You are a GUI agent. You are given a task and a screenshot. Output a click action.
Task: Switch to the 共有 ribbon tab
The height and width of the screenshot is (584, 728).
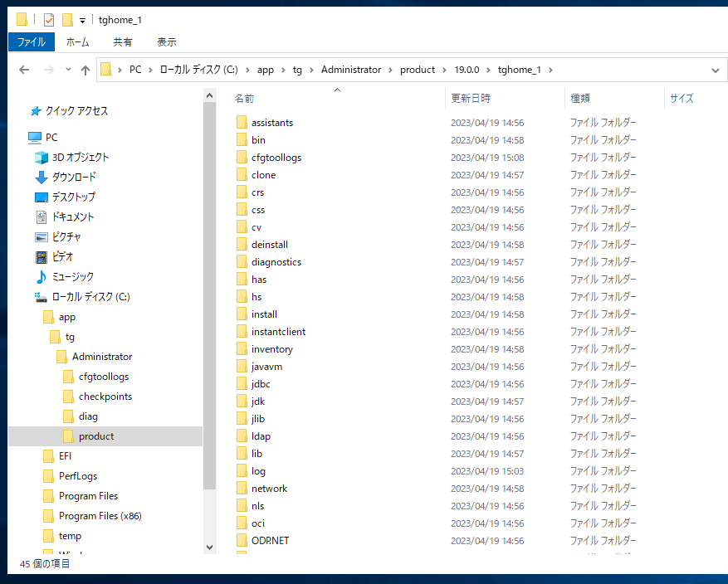click(123, 42)
